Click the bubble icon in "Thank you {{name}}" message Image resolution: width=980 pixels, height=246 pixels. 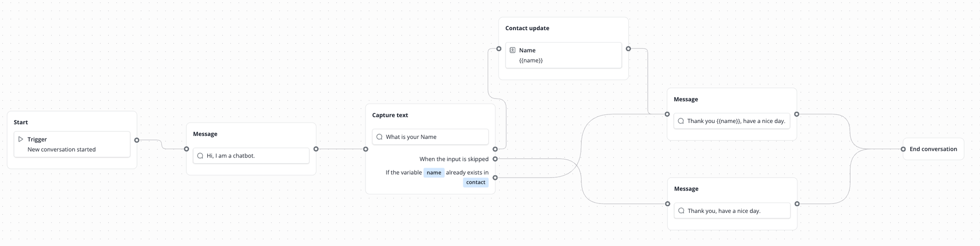(x=681, y=121)
